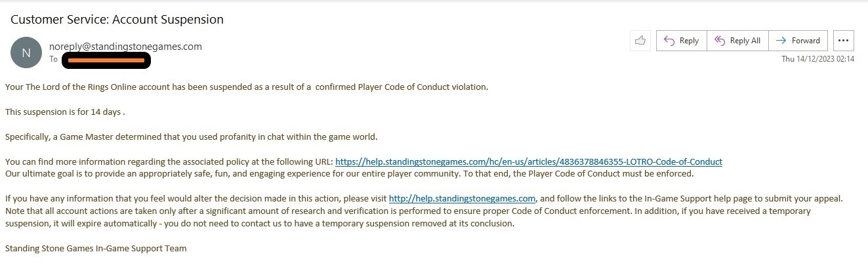Forward this email message

click(x=798, y=41)
